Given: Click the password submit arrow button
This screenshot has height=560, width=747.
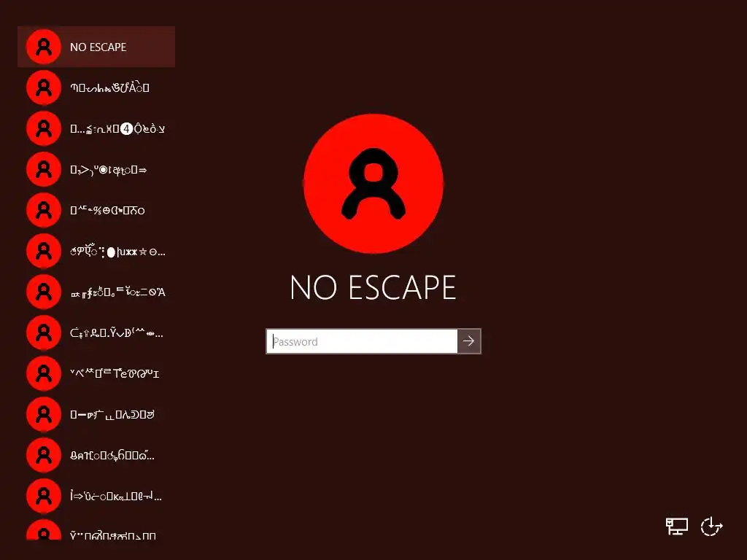Looking at the screenshot, I should click(469, 341).
